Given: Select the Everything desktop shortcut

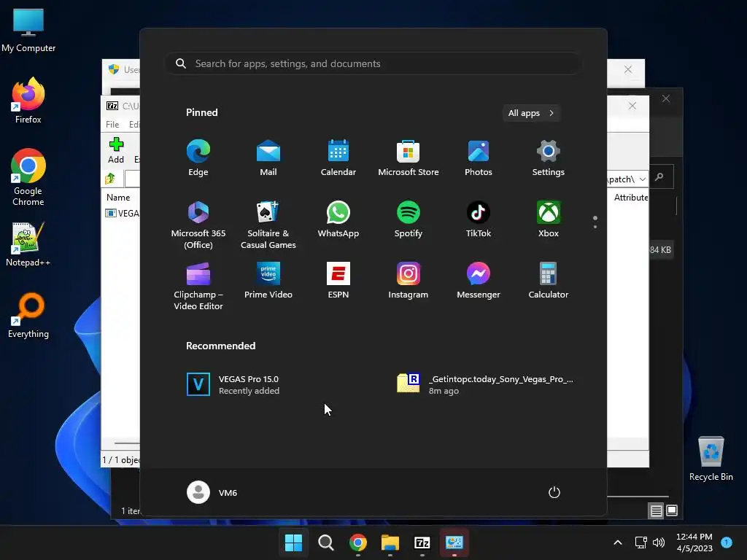Looking at the screenshot, I should (28, 315).
